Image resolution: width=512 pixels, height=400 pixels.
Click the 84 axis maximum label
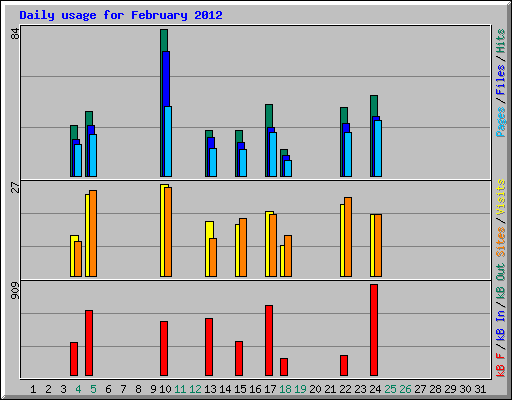(x=15, y=33)
